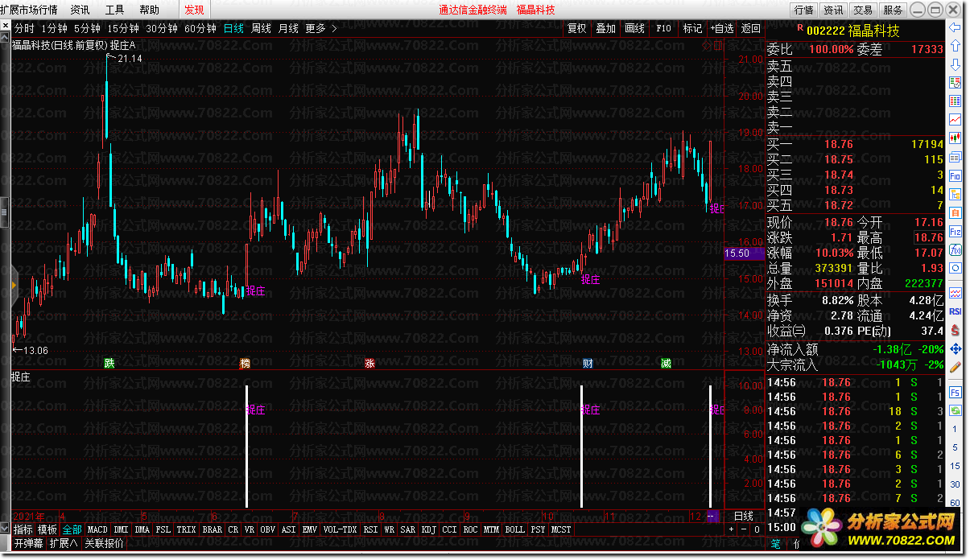
Task: Open the 复权 adjustment dropdown
Action: point(576,28)
